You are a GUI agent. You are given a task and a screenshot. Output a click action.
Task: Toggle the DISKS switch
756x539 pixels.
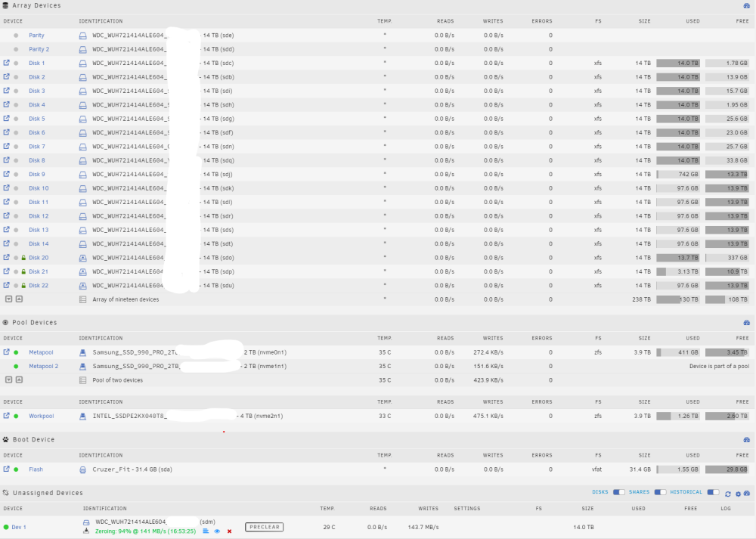(x=618, y=492)
